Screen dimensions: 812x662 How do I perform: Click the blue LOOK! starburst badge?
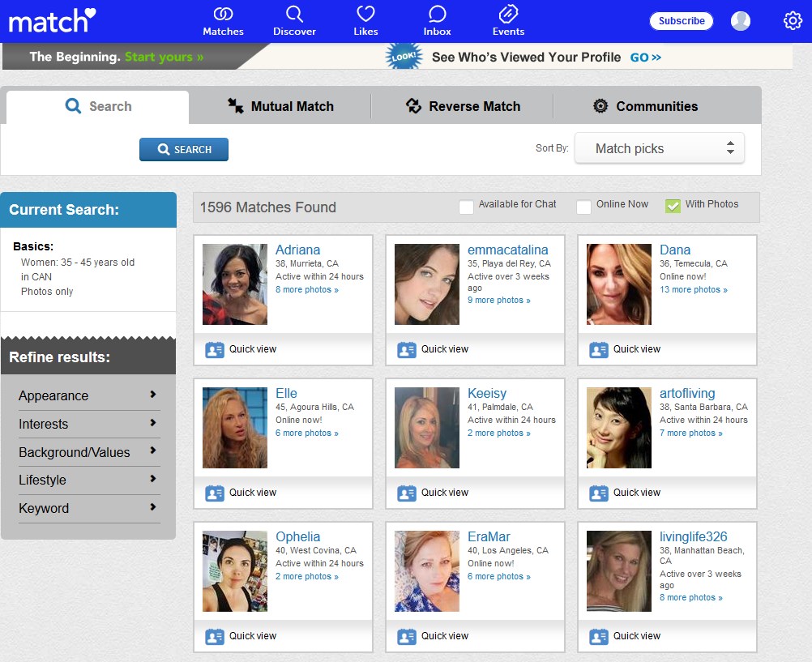coord(404,57)
